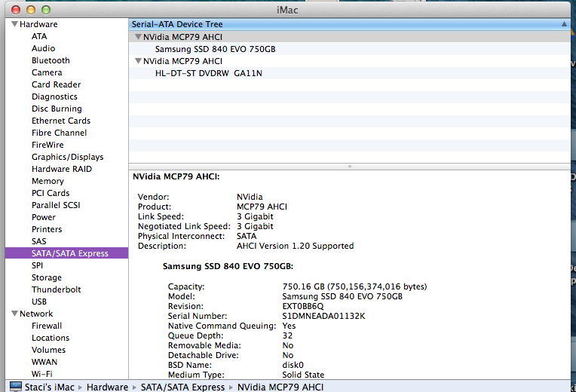Collapse the Network section triangle

[x=14, y=314]
